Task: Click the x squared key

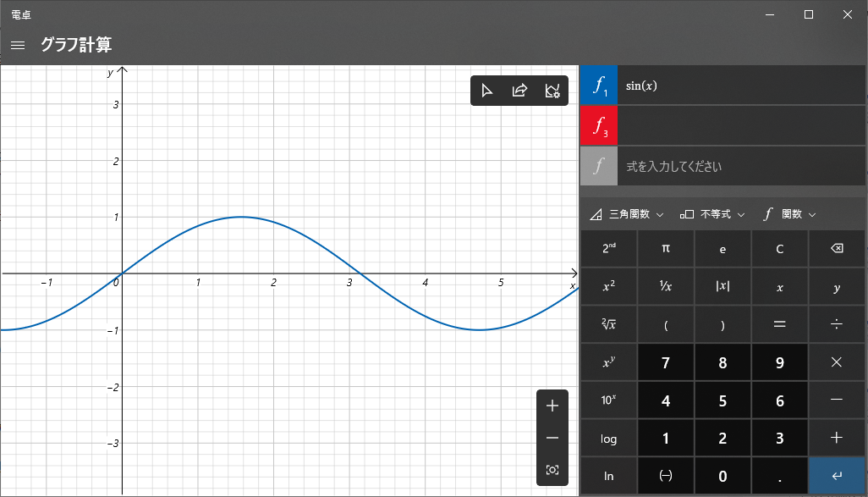Action: [608, 286]
